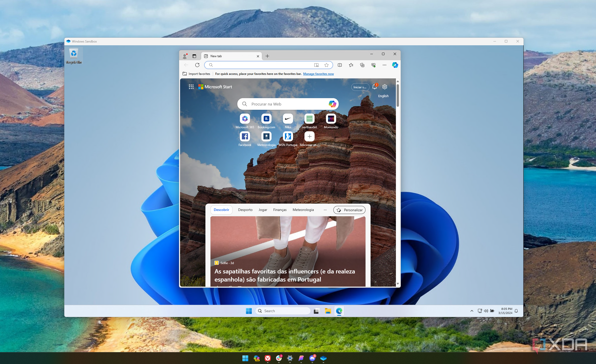This screenshot has height=364, width=596.
Task: Open the vertbaudet quick link
Action: [x=310, y=121]
